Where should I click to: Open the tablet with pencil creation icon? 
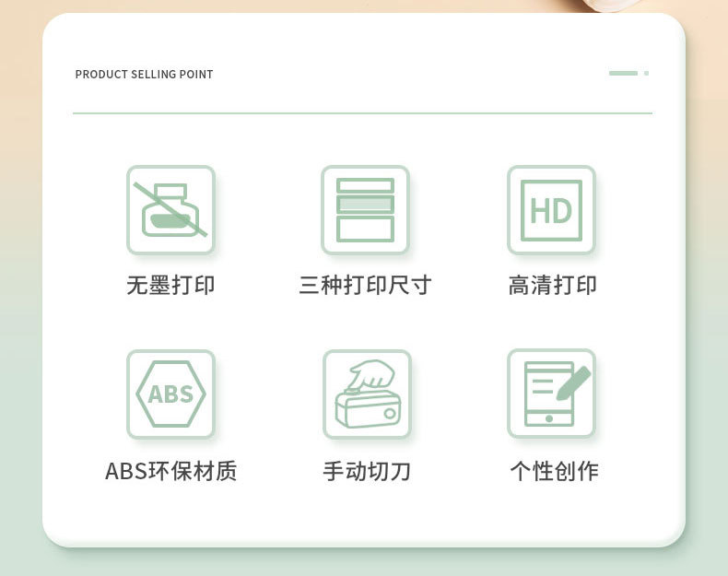(x=551, y=394)
